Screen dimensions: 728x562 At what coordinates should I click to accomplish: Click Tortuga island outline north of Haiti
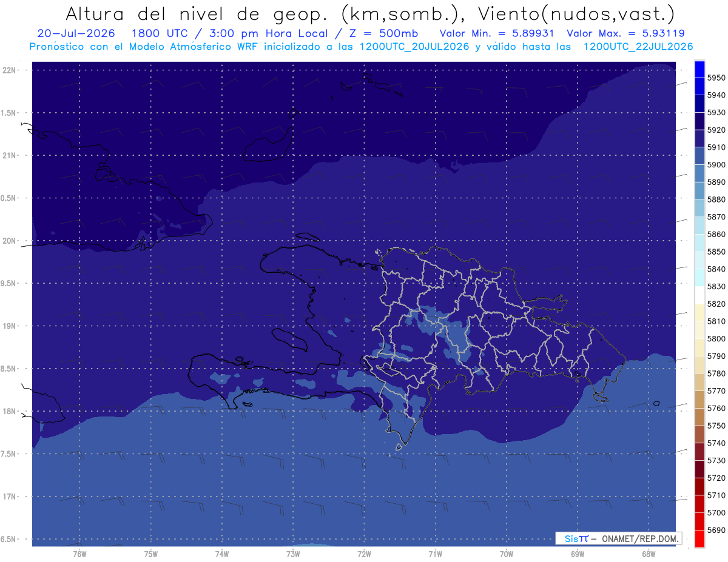pos(308,237)
